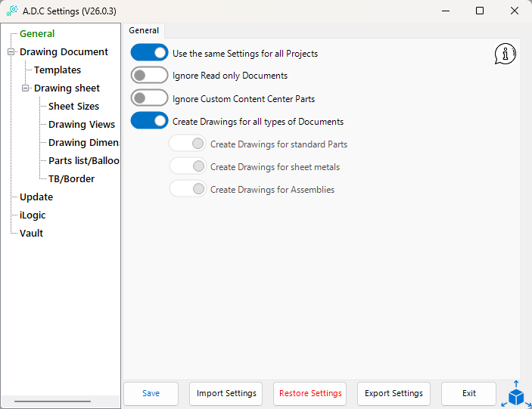Open the Vault settings section
Screen dimensions: 532x409
click(31, 234)
